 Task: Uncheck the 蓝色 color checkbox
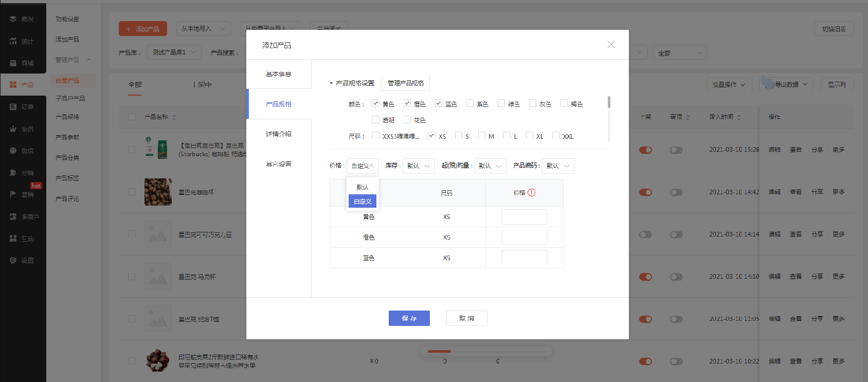point(438,103)
